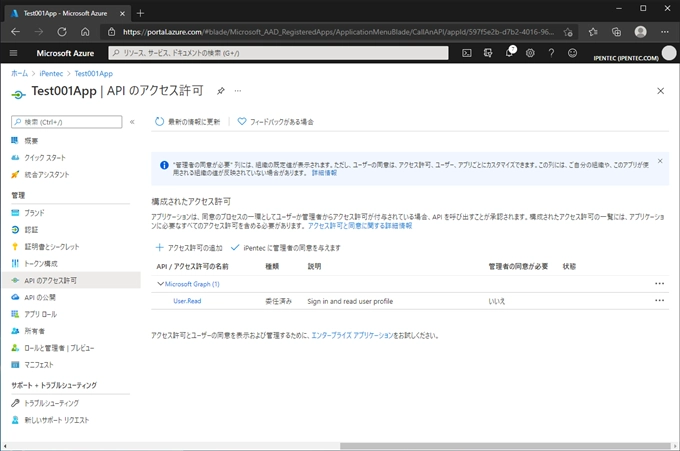Screen dimensions: 680x451
Task: Open ellipsis menu for User.Read row
Action: (x=659, y=301)
